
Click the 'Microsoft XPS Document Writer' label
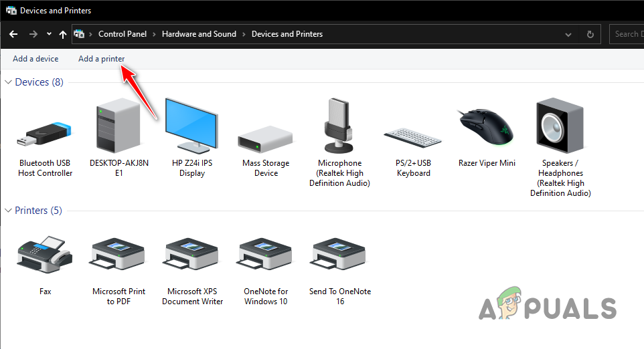(192, 296)
